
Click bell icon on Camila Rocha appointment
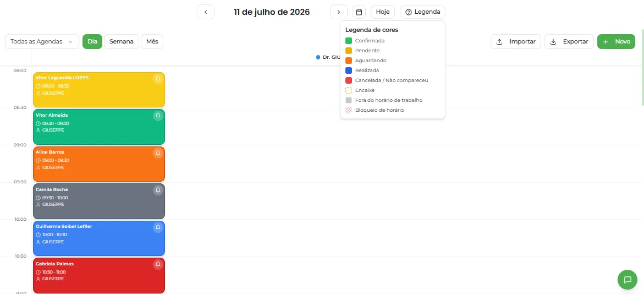158,190
